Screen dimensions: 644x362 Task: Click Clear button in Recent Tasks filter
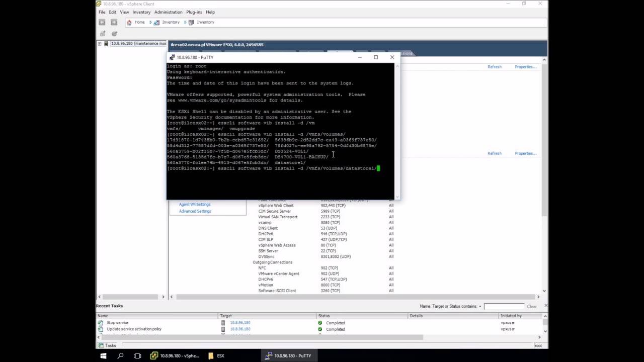click(532, 306)
